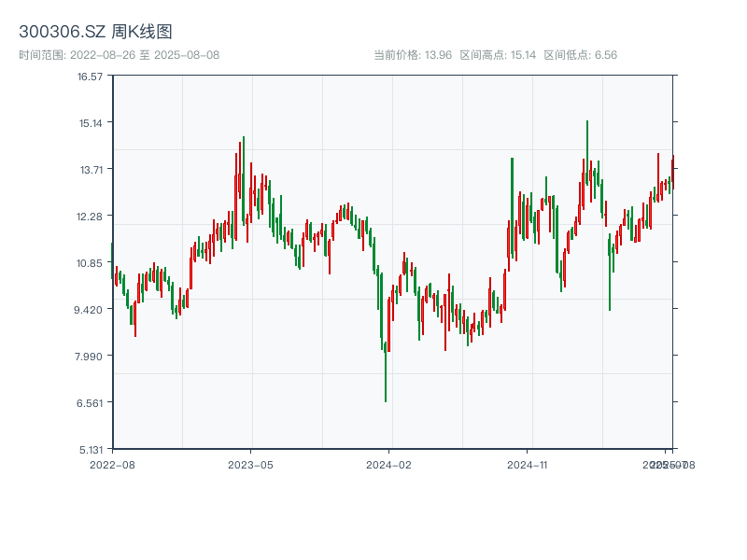Click the 13.71 price axis label

click(91, 170)
